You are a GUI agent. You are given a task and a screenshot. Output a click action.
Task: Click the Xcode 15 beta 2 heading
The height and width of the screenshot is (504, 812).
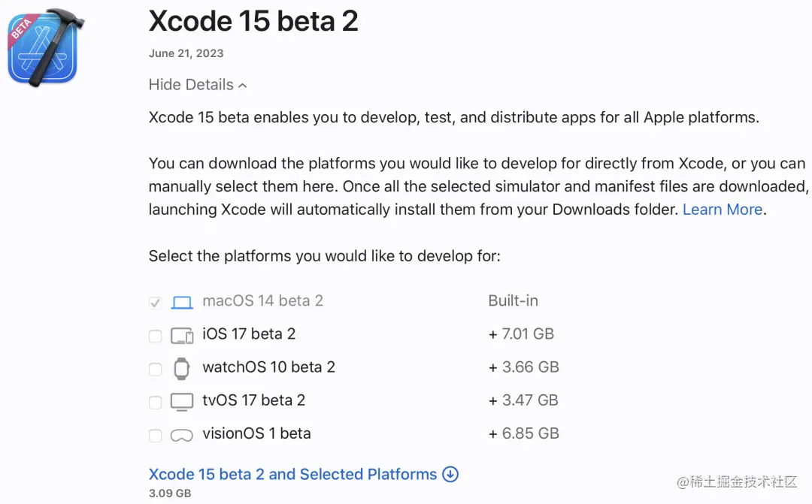coord(253,21)
